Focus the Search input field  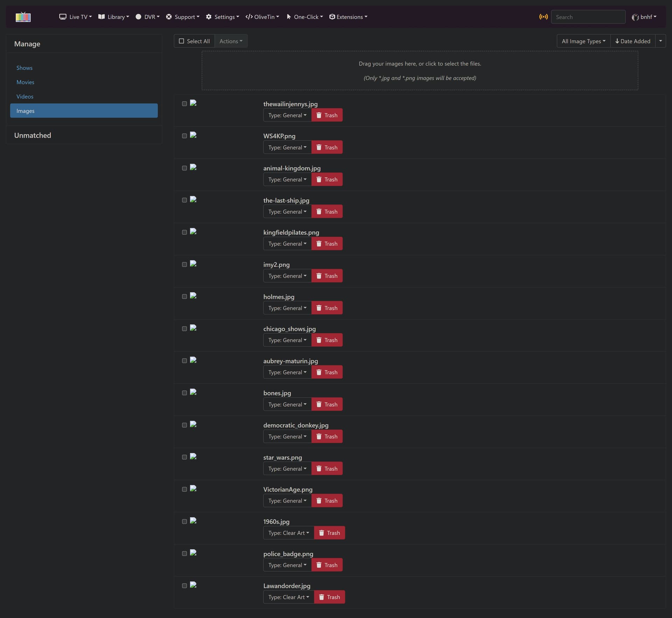588,17
